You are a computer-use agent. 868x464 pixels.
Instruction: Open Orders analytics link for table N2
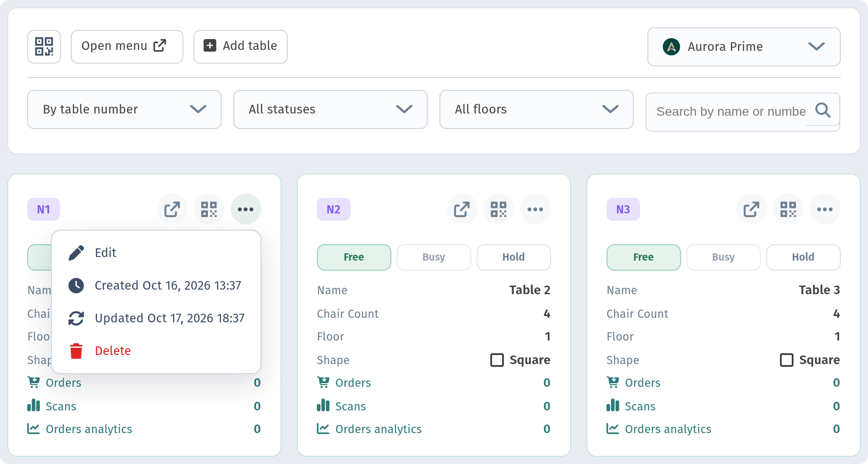click(378, 429)
